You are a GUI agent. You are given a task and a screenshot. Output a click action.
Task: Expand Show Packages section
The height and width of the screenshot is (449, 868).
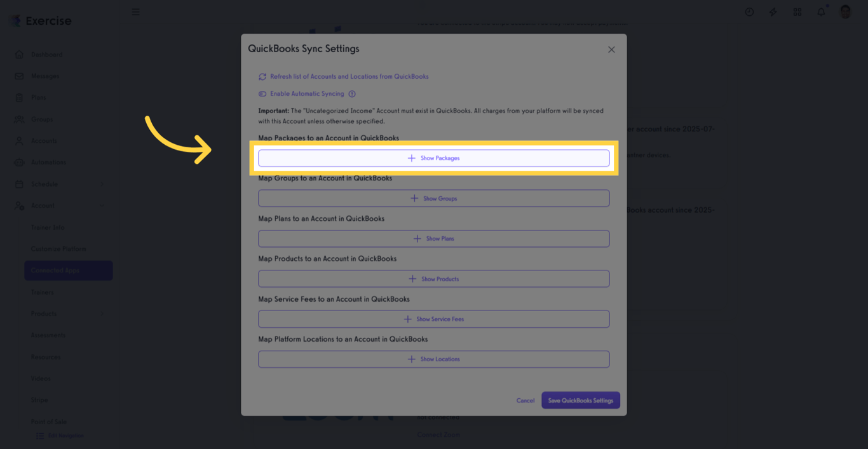pyautogui.click(x=433, y=158)
